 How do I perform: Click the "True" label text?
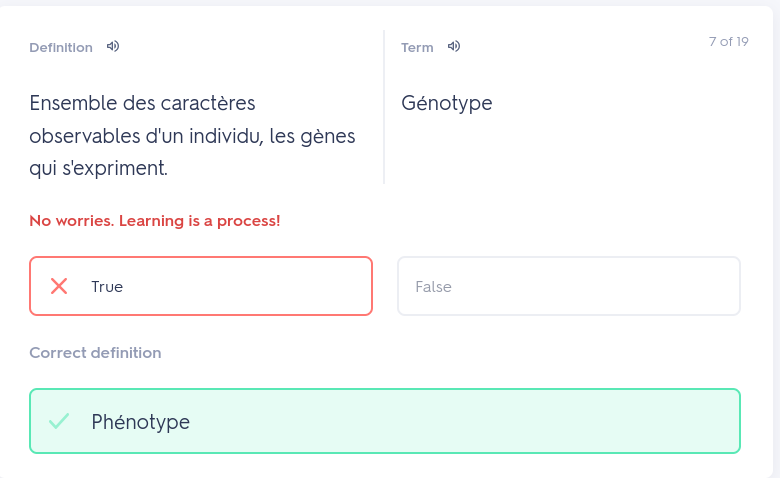click(107, 287)
